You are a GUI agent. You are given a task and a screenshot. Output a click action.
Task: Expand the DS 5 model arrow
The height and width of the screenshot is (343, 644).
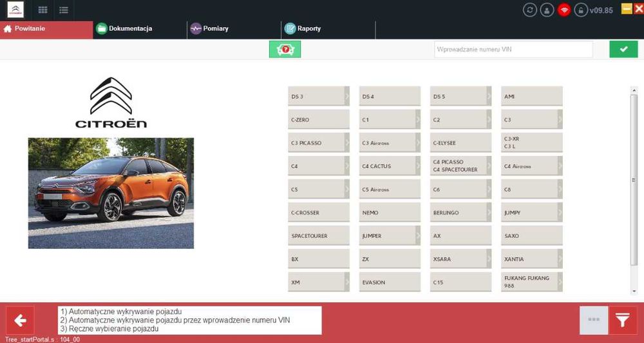(x=489, y=96)
